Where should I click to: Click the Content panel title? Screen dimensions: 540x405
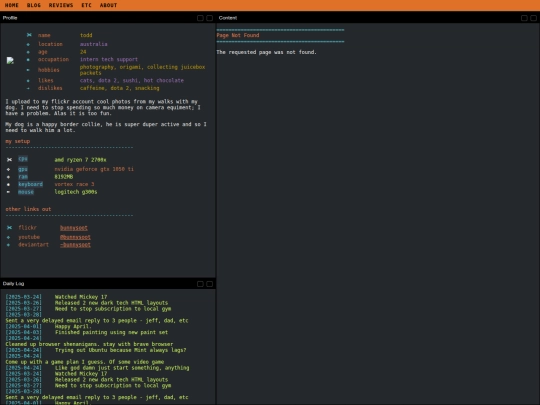point(228,18)
